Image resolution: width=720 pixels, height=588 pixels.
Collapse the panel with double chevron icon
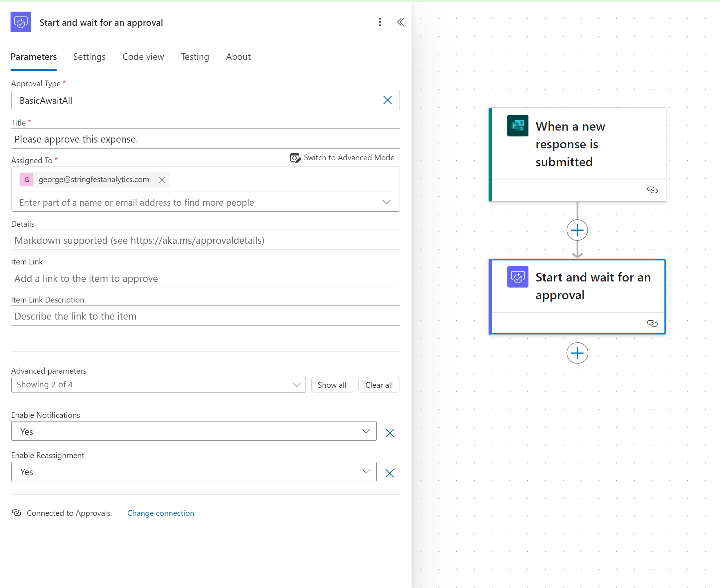coord(400,22)
